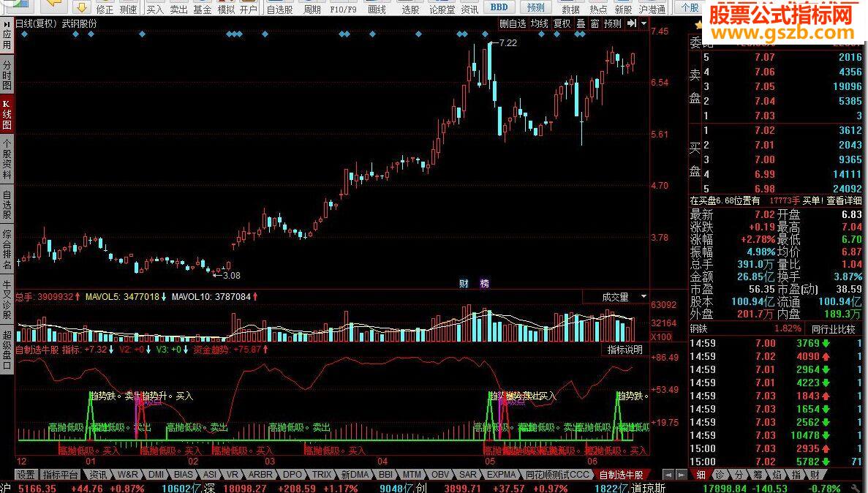Open the 筹 chip distribution tab icon
This screenshot has width=868, height=493.
tap(758, 475)
